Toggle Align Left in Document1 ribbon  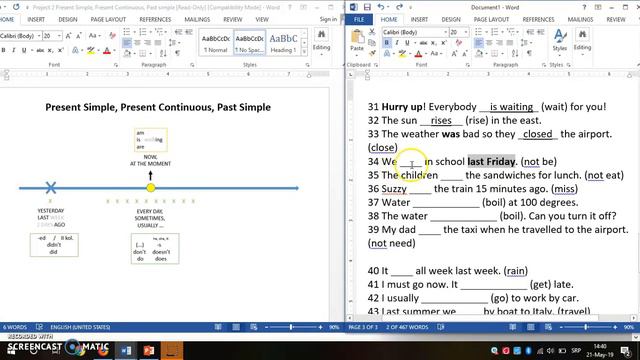tap(479, 43)
